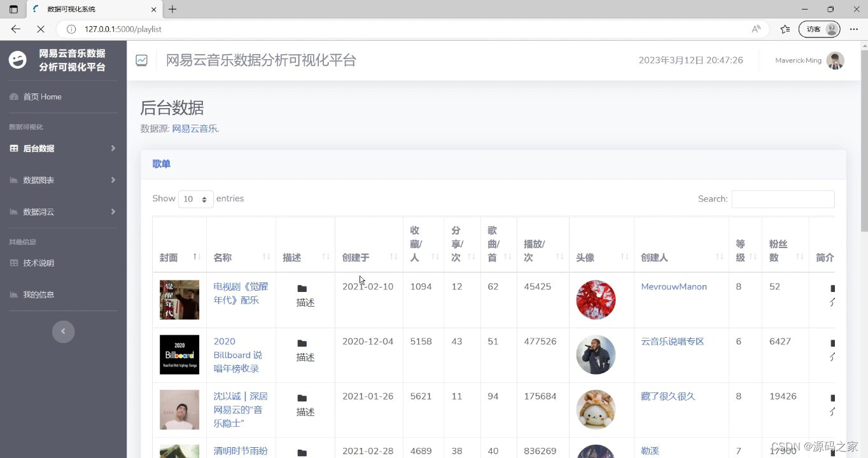The width and height of the screenshot is (868, 458).
Task: Click the line-chart icon in the top header
Action: pos(142,60)
